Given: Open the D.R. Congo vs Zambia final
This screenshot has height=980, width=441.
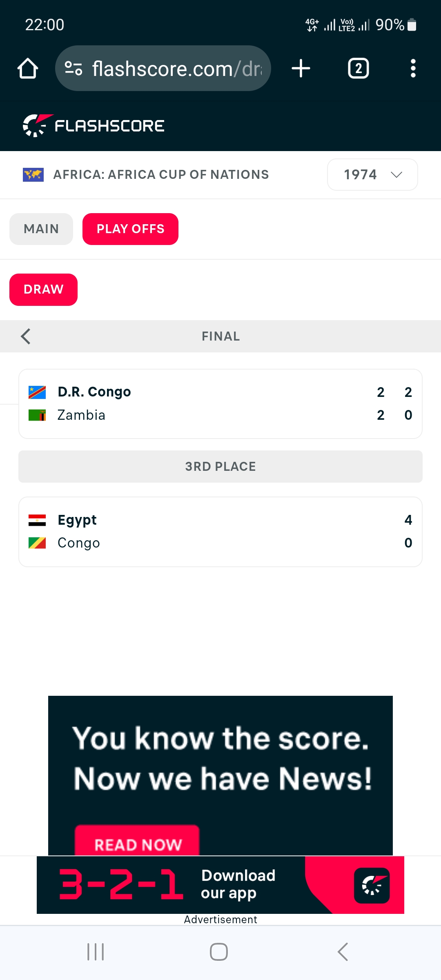Looking at the screenshot, I should (220, 404).
